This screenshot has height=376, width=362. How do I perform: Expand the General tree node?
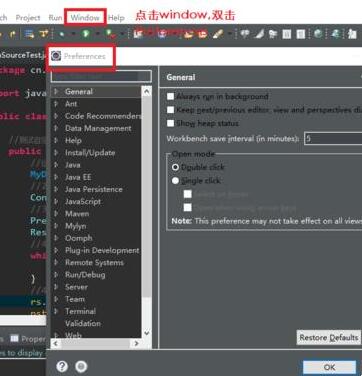56,91
